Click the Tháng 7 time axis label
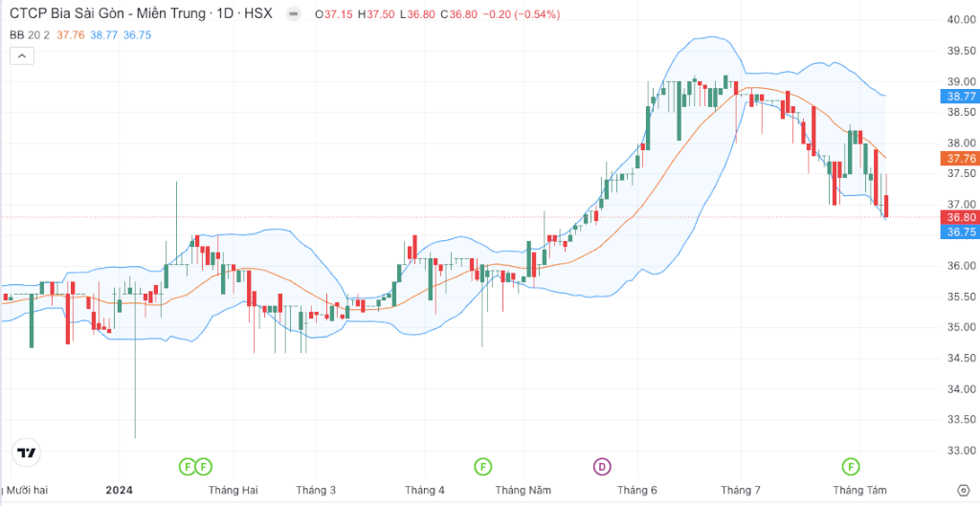This screenshot has height=506, width=980. coord(741,490)
